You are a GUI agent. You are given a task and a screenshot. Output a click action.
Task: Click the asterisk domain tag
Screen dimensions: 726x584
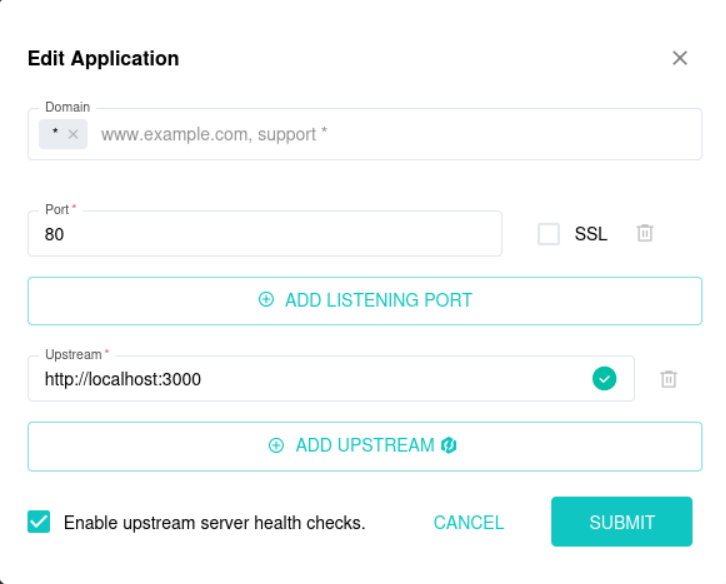(x=55, y=134)
